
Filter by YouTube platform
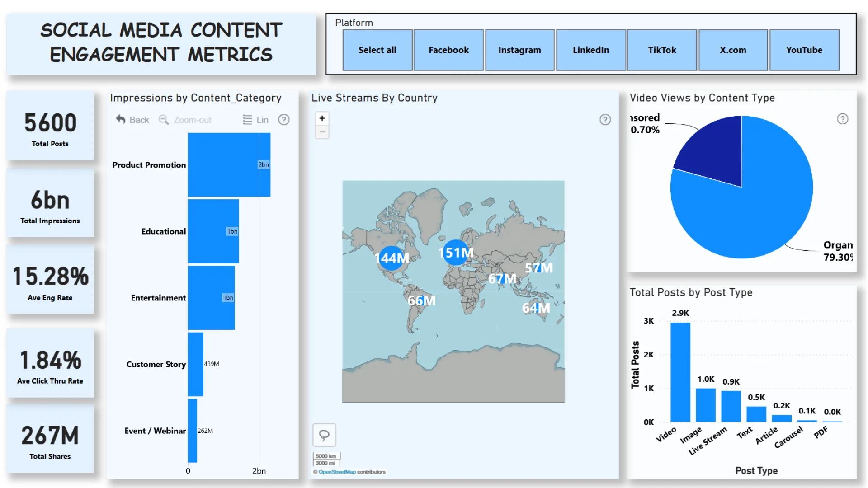coord(804,50)
